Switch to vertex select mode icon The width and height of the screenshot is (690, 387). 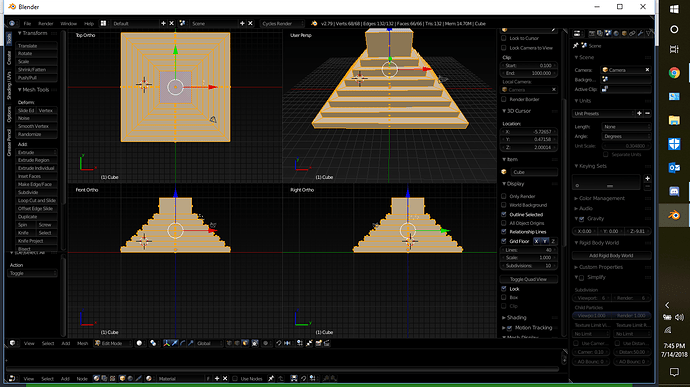[229, 343]
